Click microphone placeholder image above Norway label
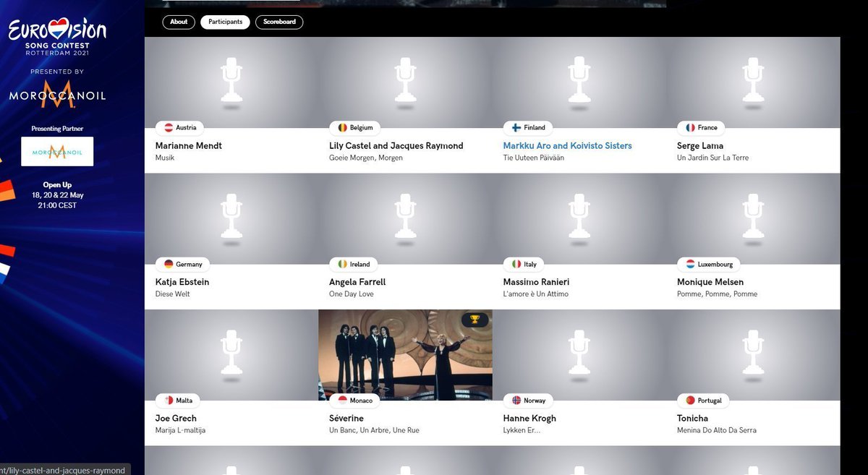868x475 pixels. pyautogui.click(x=579, y=355)
